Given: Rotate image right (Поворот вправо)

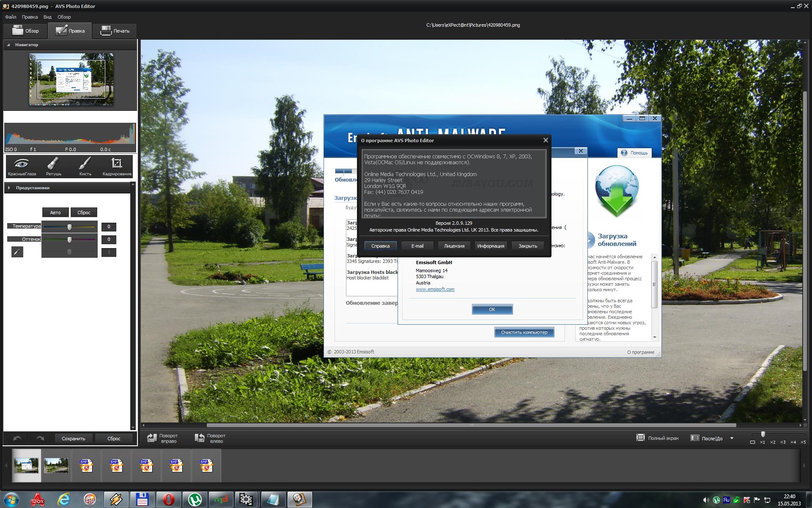Looking at the screenshot, I should [162, 438].
